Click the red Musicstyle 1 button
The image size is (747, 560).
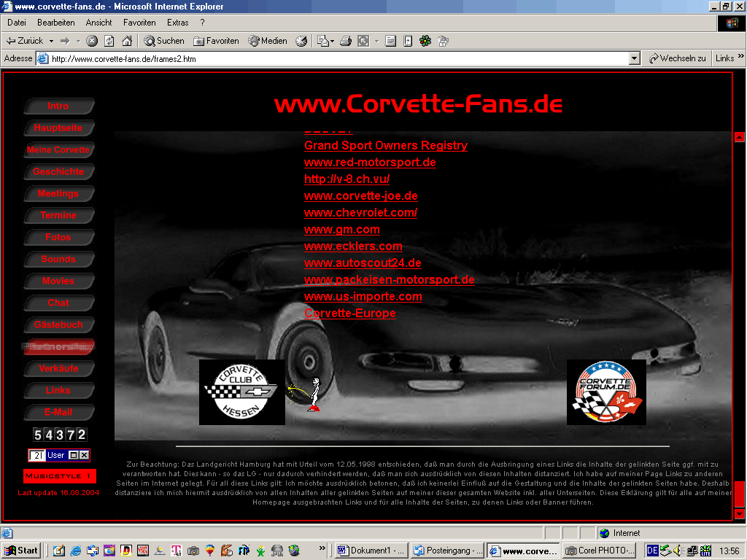[x=60, y=476]
